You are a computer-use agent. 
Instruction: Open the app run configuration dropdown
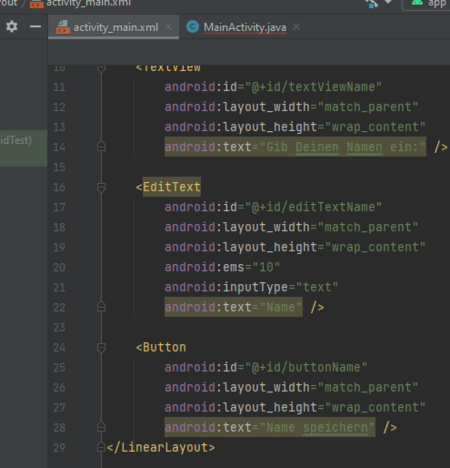click(427, 4)
